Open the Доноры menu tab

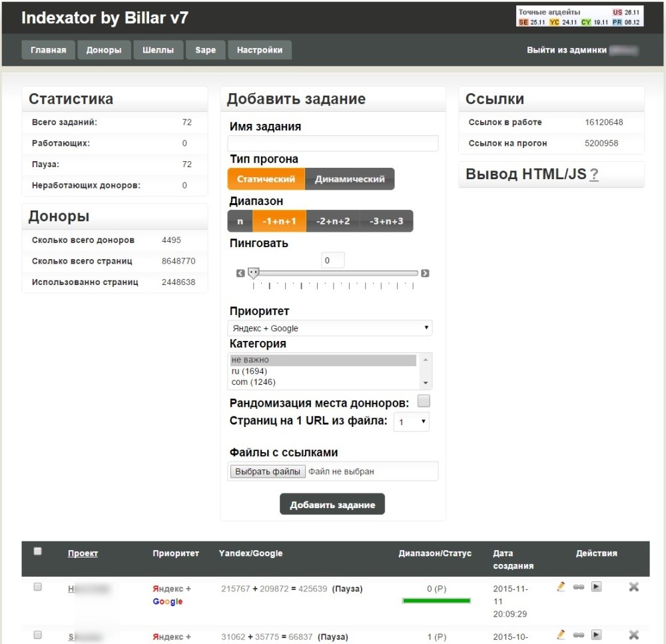coord(104,50)
